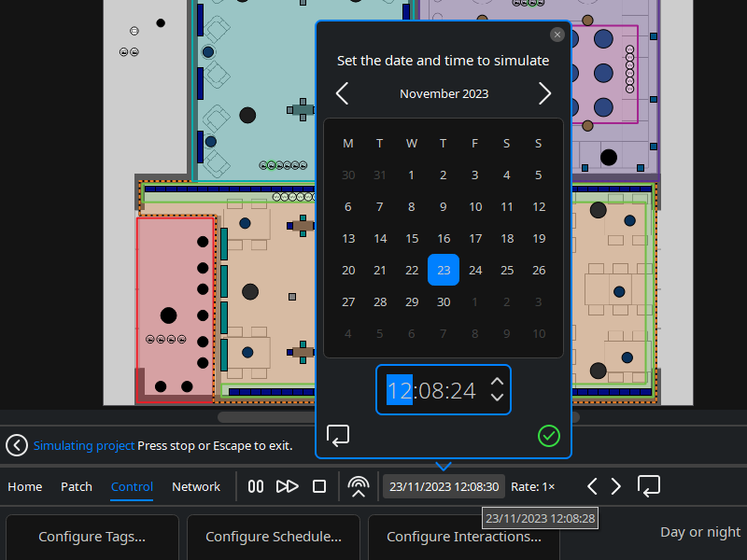Screen dimensions: 747x560
Task: Step simulation time backward with left chevron
Action: point(592,486)
